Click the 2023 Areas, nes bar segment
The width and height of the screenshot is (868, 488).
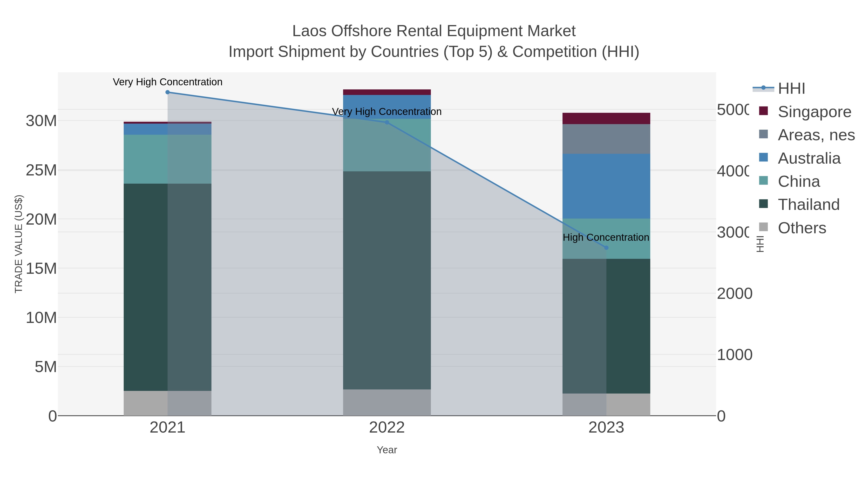[606, 139]
